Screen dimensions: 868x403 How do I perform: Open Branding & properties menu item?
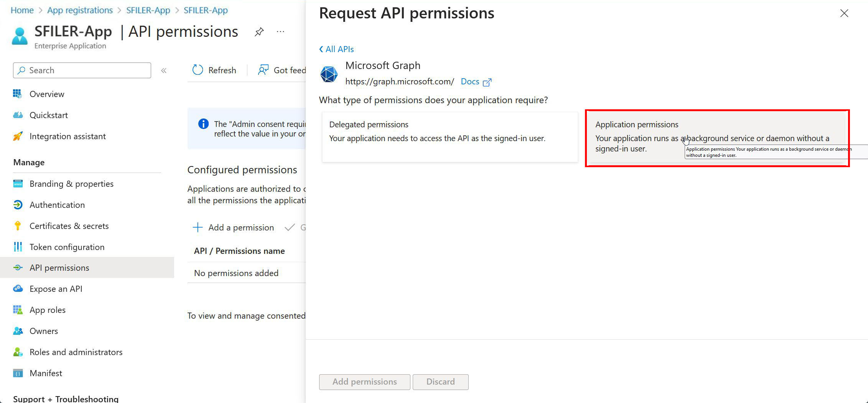coord(87,184)
